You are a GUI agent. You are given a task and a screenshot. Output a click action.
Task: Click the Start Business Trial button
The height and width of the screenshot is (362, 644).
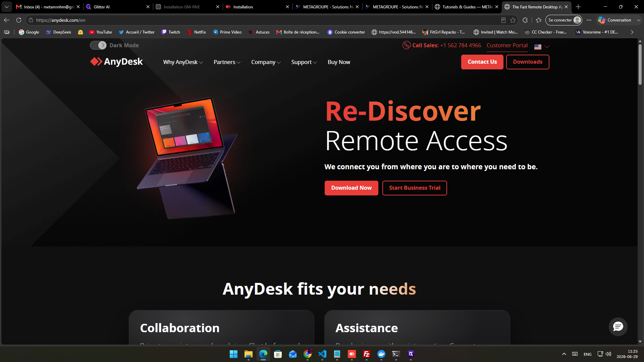[415, 188]
